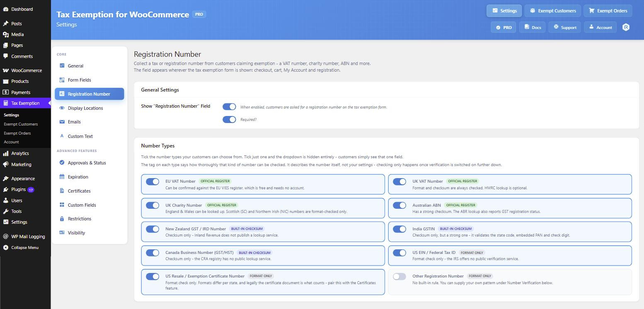Image resolution: width=644 pixels, height=309 pixels.
Task: Select the Registration Number tab
Action: (x=89, y=94)
